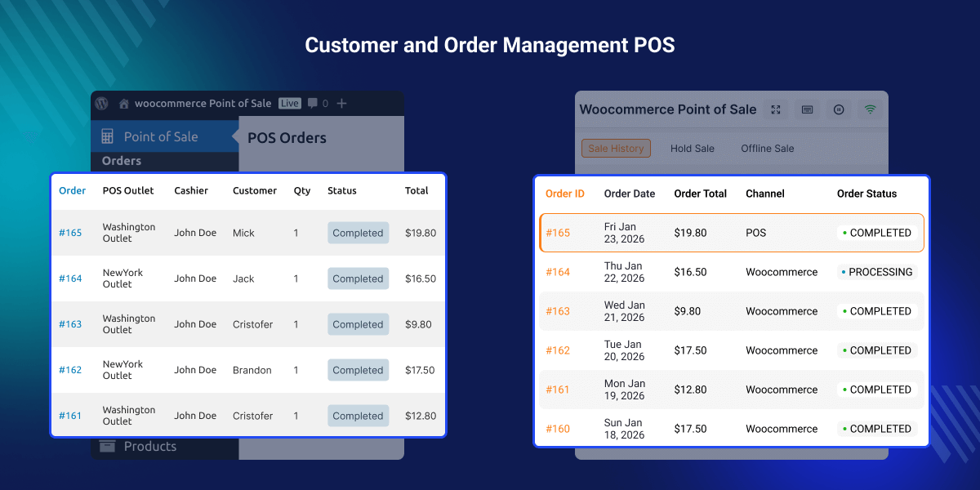Click the POS Orders page heading
Image resolution: width=980 pixels, height=490 pixels.
(287, 138)
